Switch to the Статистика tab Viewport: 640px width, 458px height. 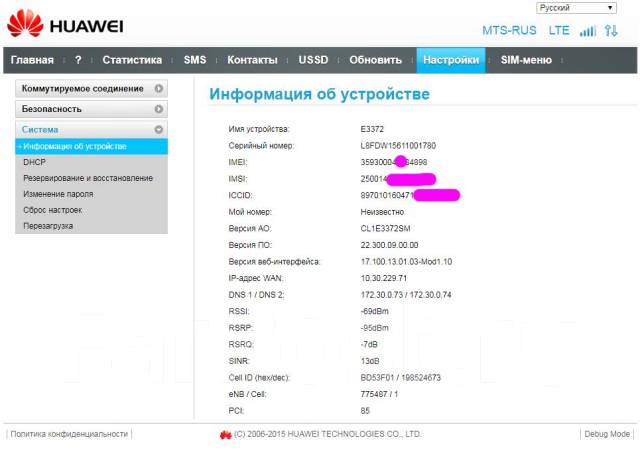(x=132, y=60)
